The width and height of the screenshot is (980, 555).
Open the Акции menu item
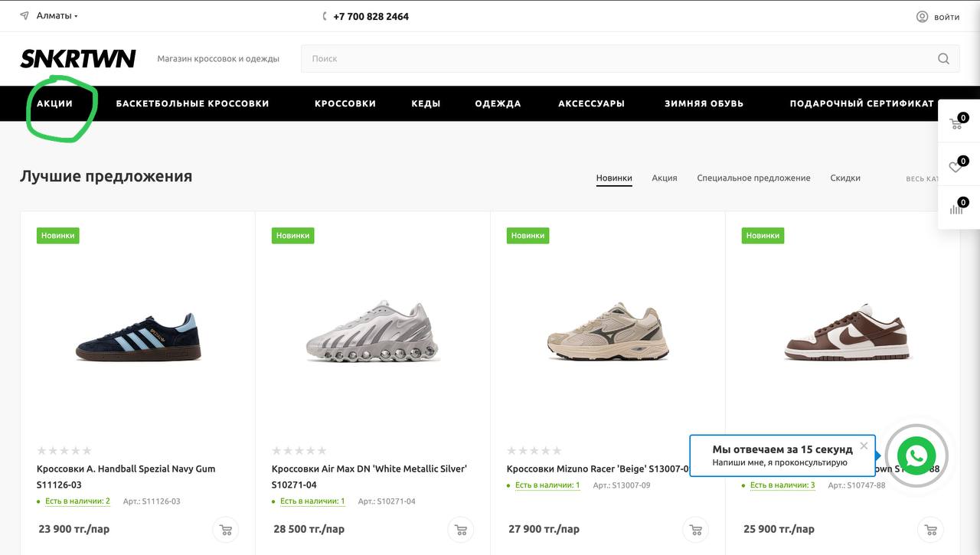point(55,103)
